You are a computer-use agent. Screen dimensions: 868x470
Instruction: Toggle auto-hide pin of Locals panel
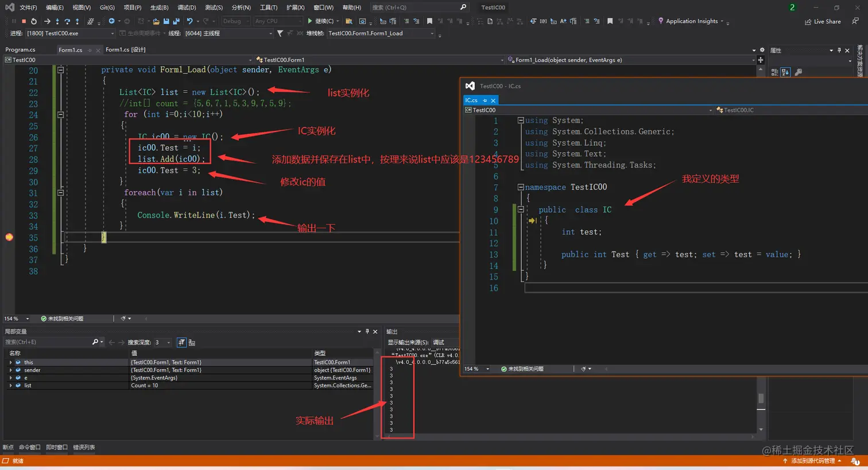367,331
